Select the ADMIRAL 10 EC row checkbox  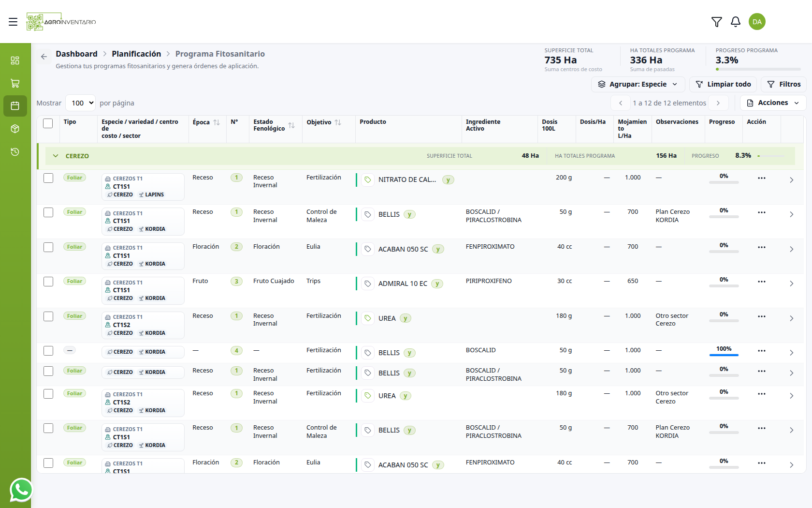(48, 282)
